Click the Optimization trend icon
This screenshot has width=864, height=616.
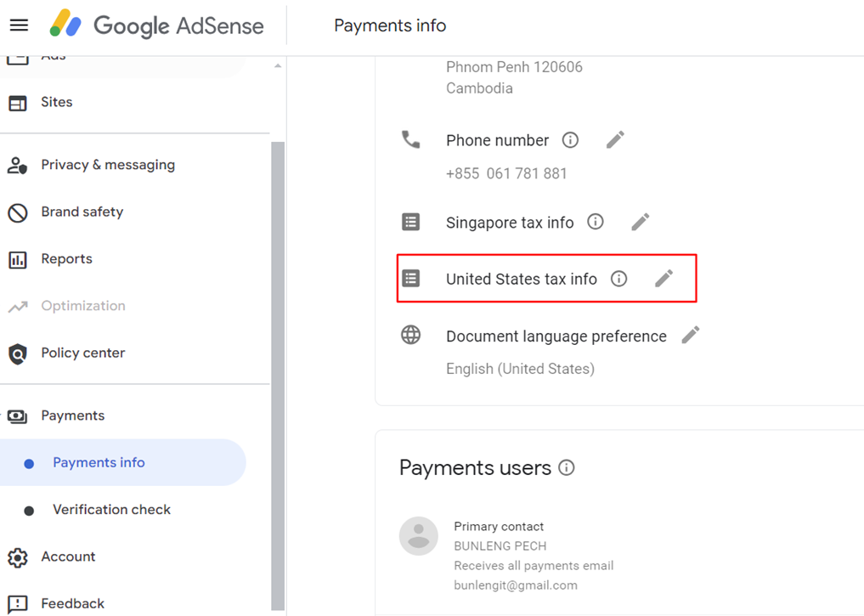(x=18, y=307)
